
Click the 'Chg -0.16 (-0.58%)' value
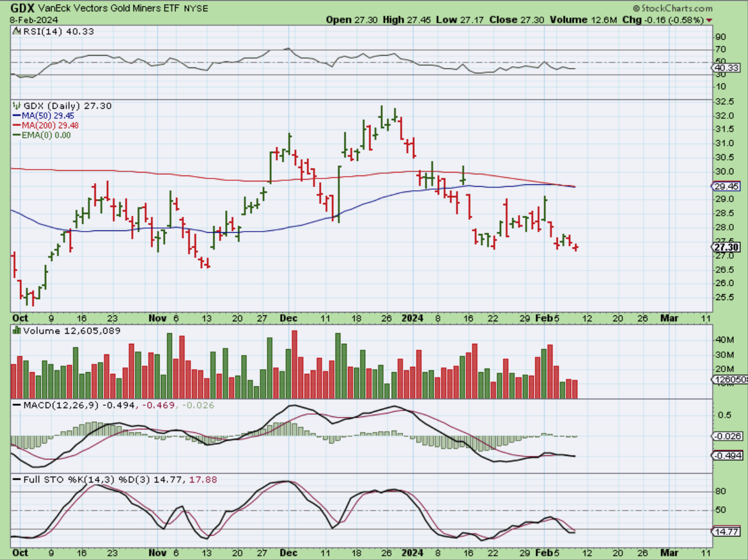coord(664,19)
